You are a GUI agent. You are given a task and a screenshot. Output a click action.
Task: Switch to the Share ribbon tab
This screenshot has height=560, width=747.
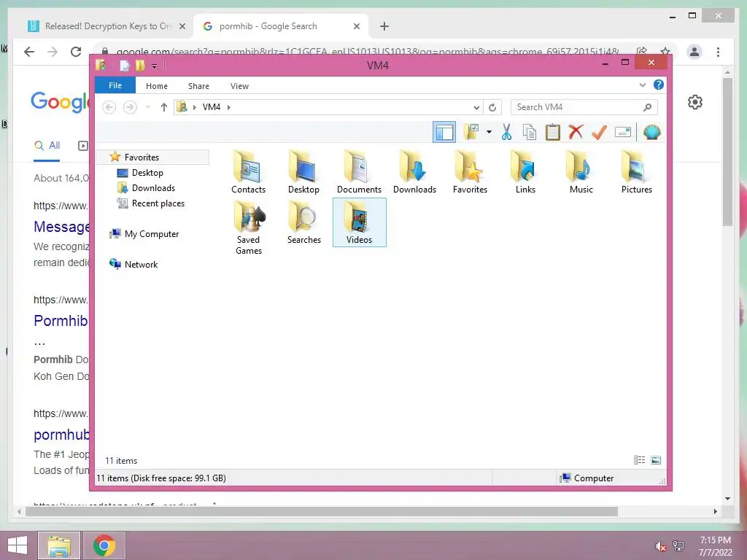click(x=198, y=86)
